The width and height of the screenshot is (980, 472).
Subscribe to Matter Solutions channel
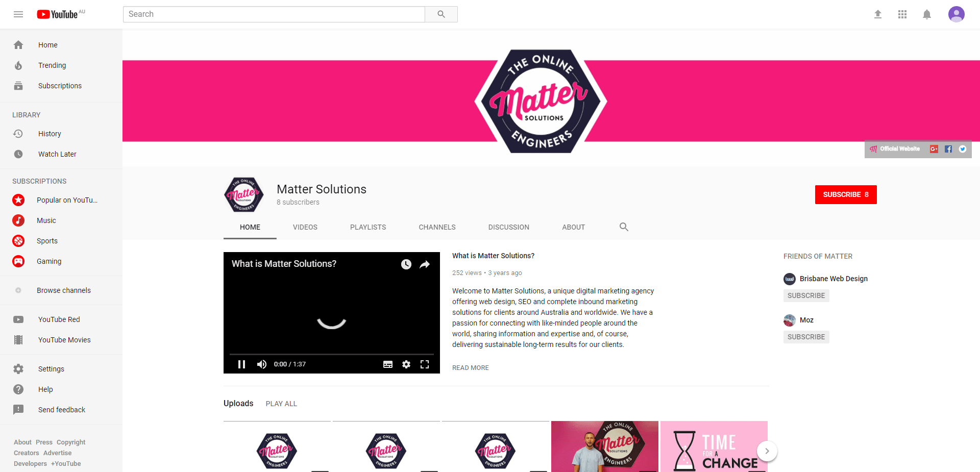click(845, 194)
